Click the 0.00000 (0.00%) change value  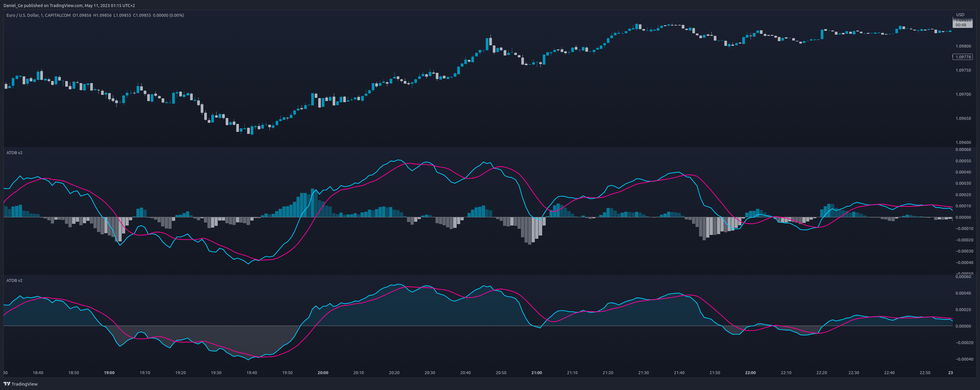pyautogui.click(x=168, y=15)
